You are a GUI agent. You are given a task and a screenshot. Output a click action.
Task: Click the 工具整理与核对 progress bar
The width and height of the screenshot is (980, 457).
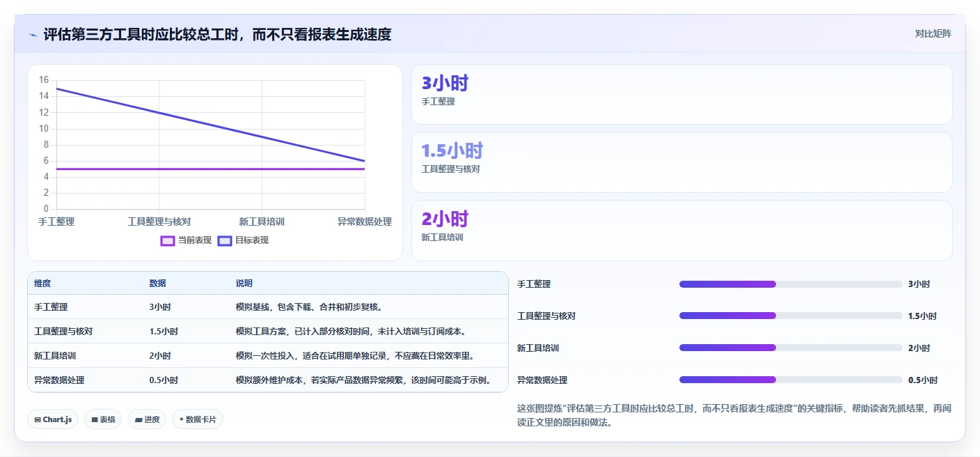[x=791, y=316]
